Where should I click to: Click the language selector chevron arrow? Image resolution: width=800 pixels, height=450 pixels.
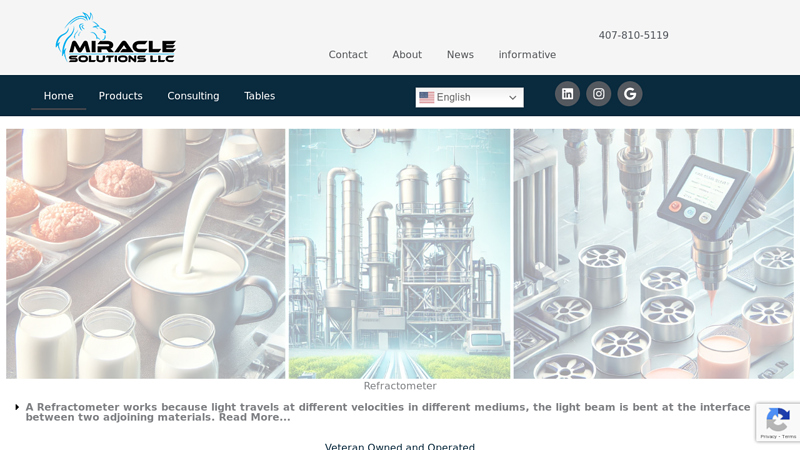[x=512, y=98]
